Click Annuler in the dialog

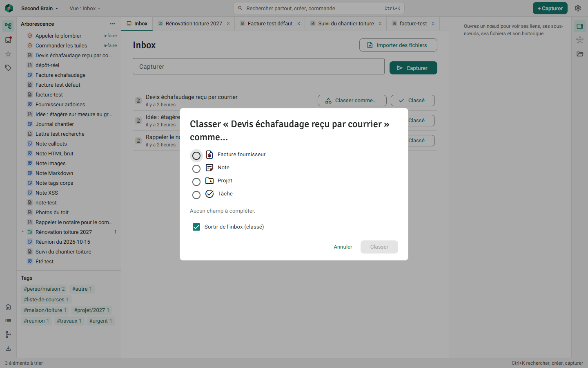tap(343, 247)
